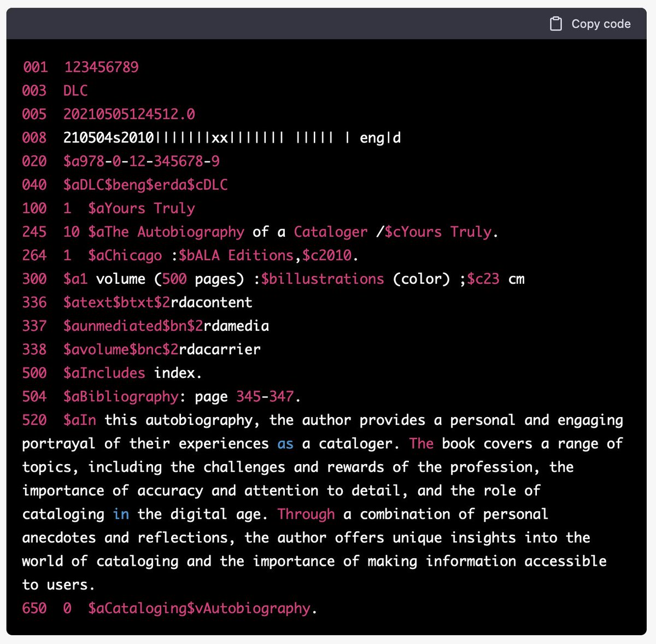Click the 003 field tag
Screen dimensions: 656x644
[35, 91]
